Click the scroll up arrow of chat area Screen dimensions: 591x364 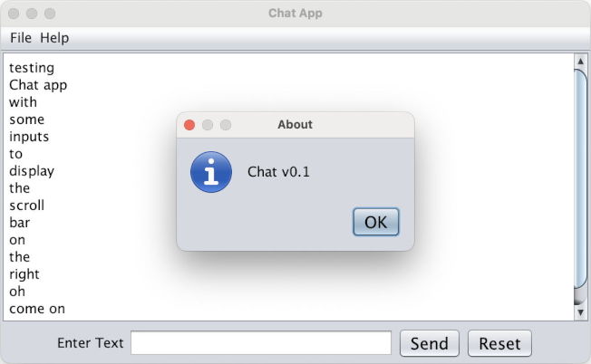pos(580,61)
